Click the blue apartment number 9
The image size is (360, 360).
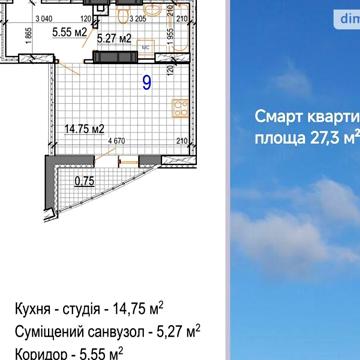[x=147, y=83]
